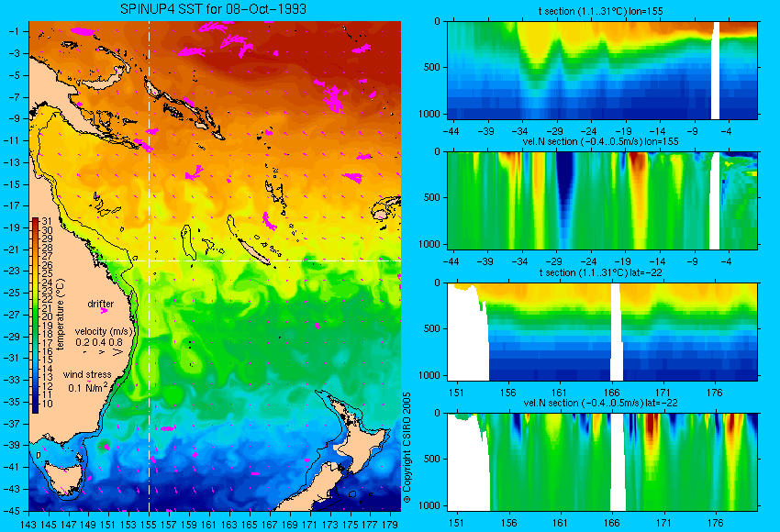
Task: Click "143" on the SST map longitude axis
Action: click(x=28, y=525)
